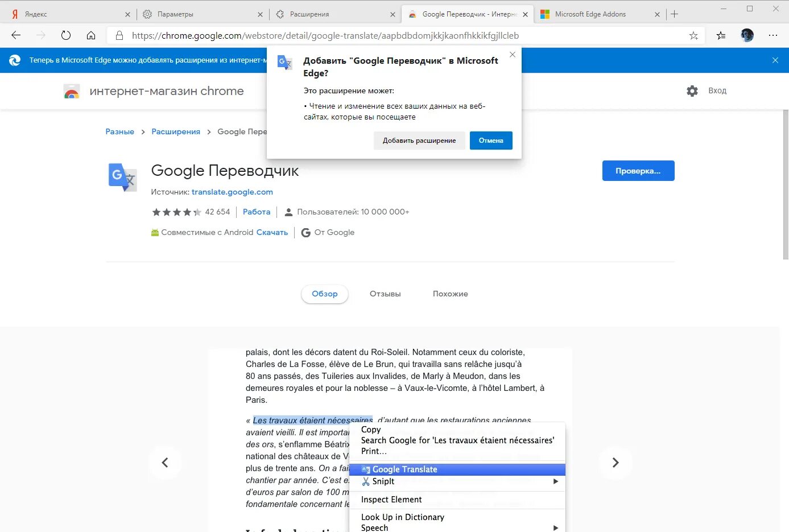Click the Chrome web store logo

point(72,91)
